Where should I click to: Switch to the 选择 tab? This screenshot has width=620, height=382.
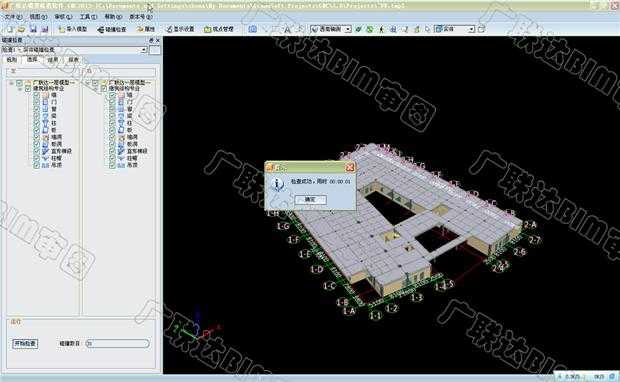coord(32,59)
